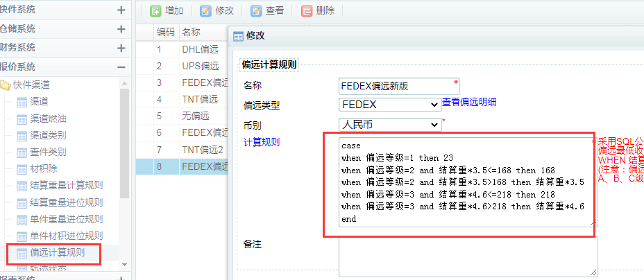Click the 修改 edit toolbar icon

tap(206, 10)
